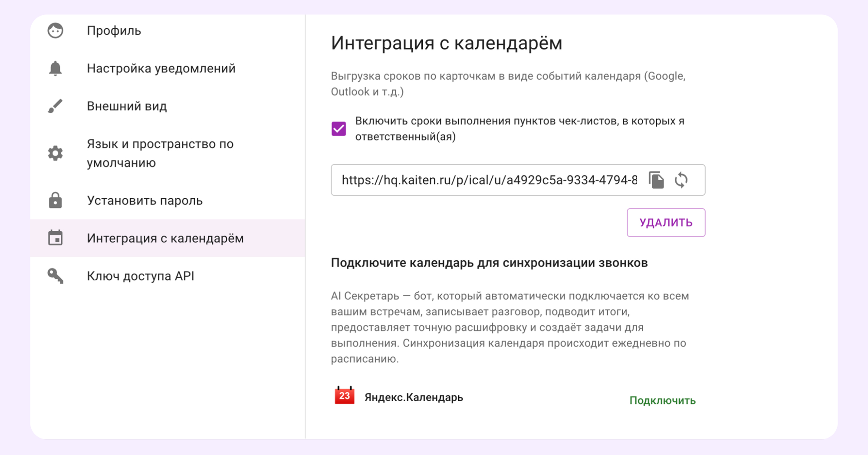
Task: Open Установить пароль settings
Action: (x=145, y=200)
